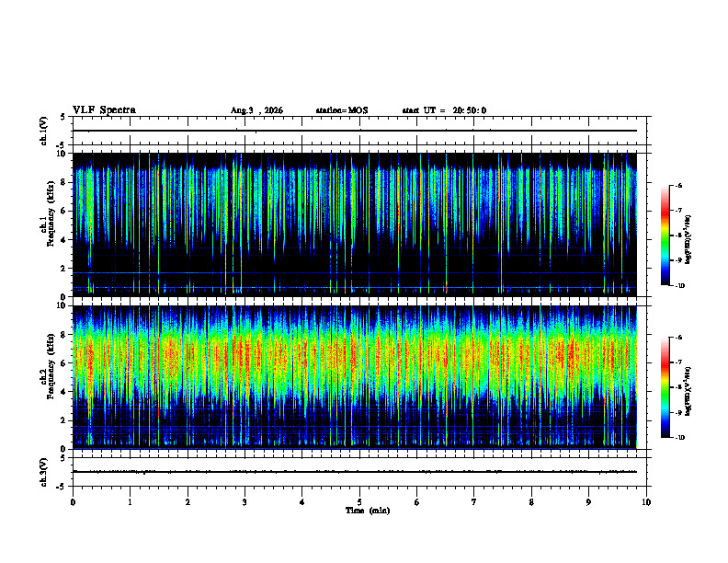Click the "-6" tick on ch.2 colorbar
This screenshot has width=728, height=563.
[678, 338]
